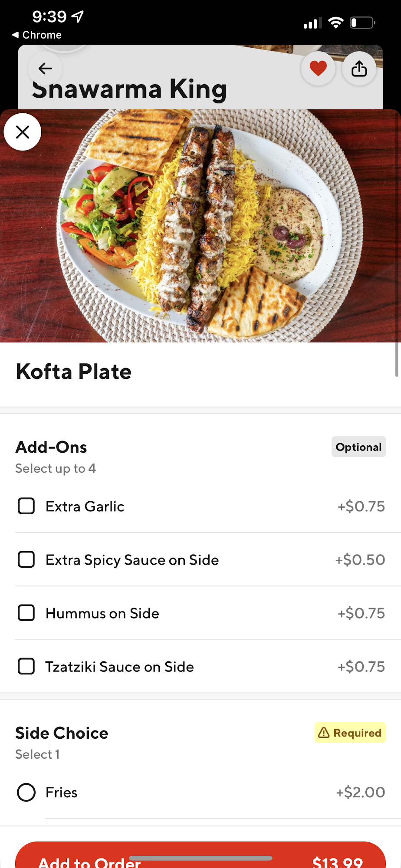Enable Extra Spicy Sauce on Side
This screenshot has height=868, width=401.
click(26, 559)
